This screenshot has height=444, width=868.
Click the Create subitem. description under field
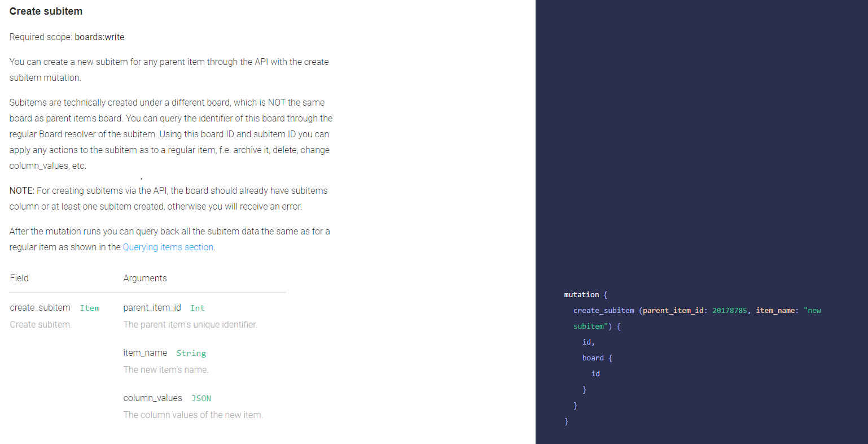tap(41, 324)
